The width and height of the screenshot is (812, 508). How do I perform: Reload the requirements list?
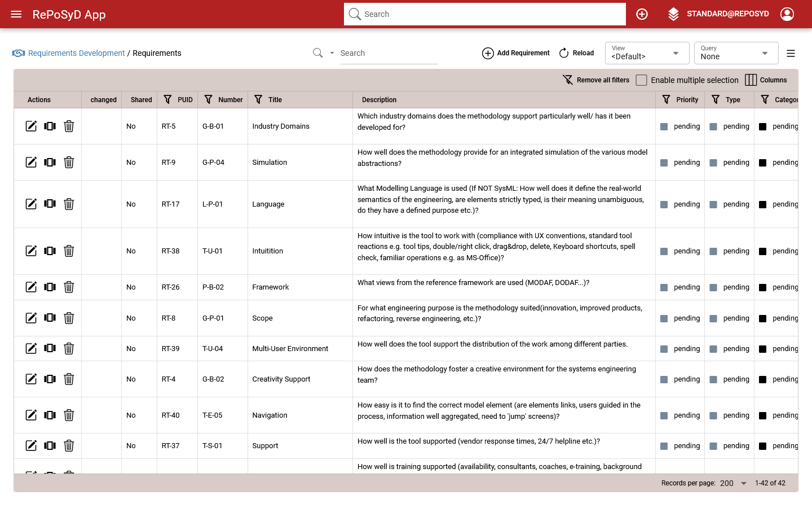point(576,53)
